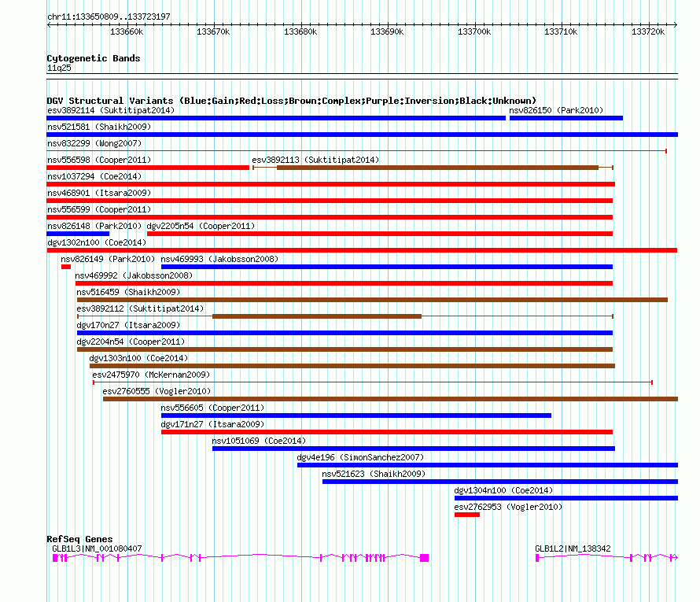The image size is (700, 602).
Task: Select the esv3892112 (Suktitipat2014) thick brown segment
Action: (317, 316)
